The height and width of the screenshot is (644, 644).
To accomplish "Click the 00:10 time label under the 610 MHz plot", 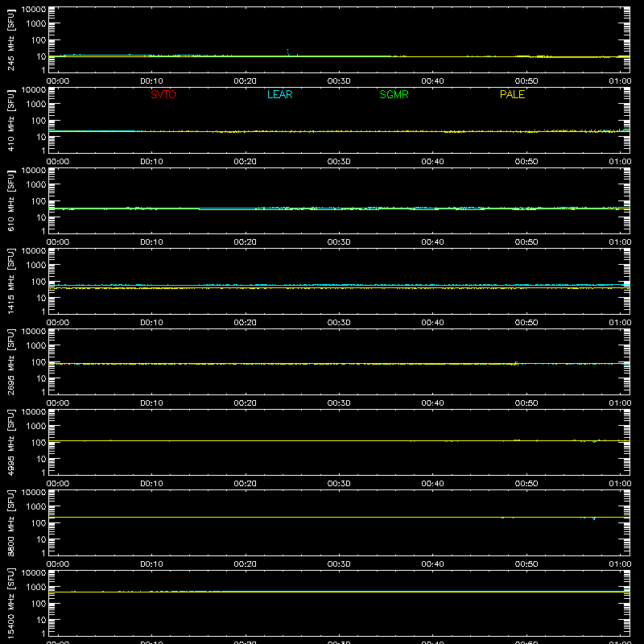I will tap(151, 242).
